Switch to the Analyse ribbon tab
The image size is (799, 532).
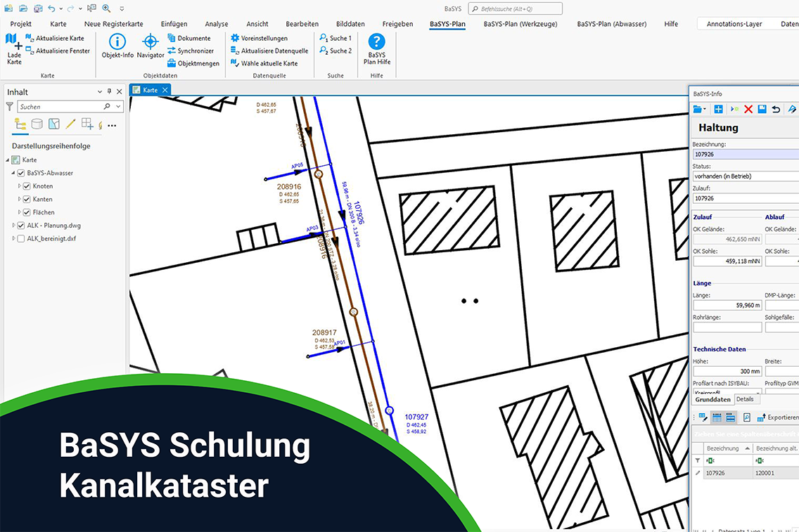coord(217,24)
